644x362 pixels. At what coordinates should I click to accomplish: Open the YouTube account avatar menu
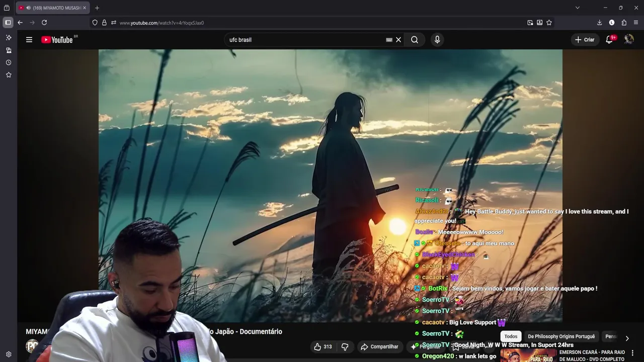pyautogui.click(x=629, y=40)
